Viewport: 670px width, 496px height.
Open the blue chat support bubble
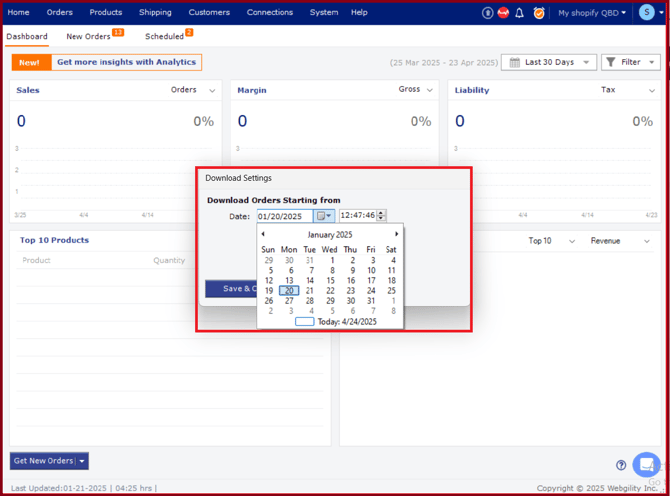pos(646,464)
